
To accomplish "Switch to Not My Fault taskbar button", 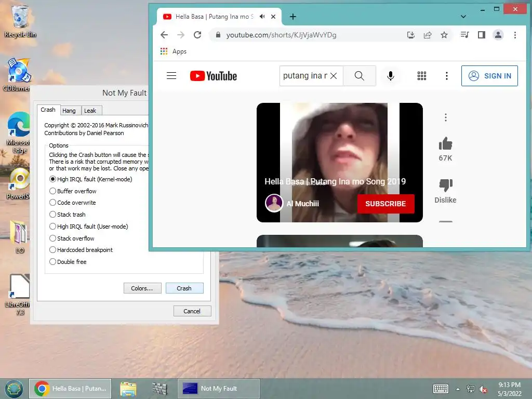I will click(219, 389).
